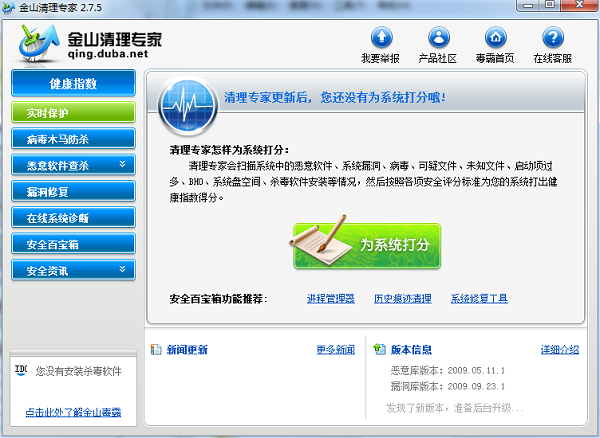Click the 更多新闻 link
The width and height of the screenshot is (600, 438).
pyautogui.click(x=336, y=350)
